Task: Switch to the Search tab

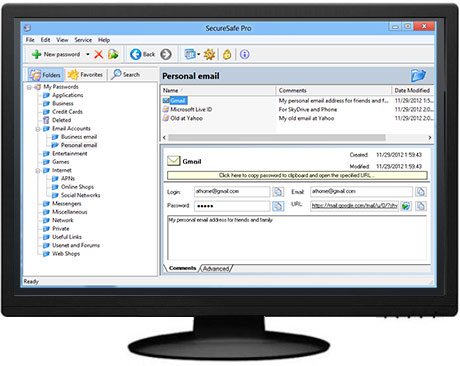Action: [x=126, y=75]
